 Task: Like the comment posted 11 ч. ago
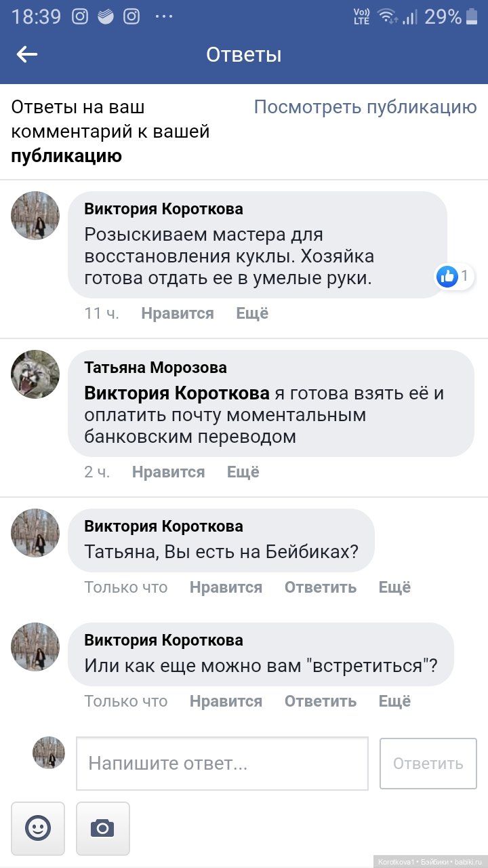[177, 313]
